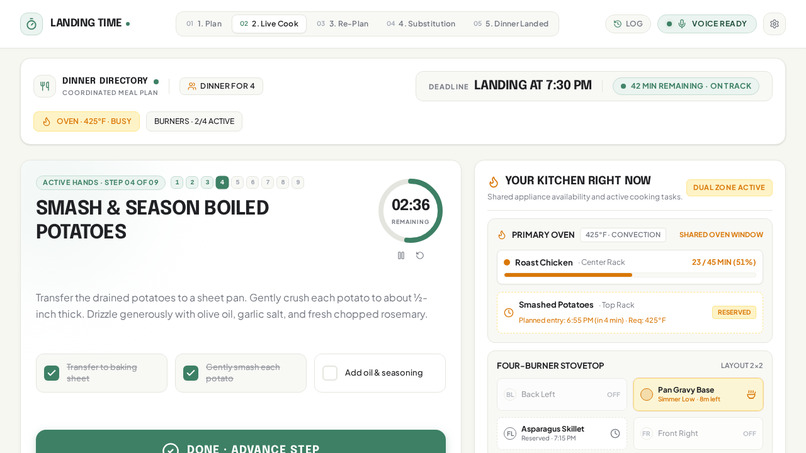Open settings gear icon
The image size is (806, 453).
[x=774, y=24]
